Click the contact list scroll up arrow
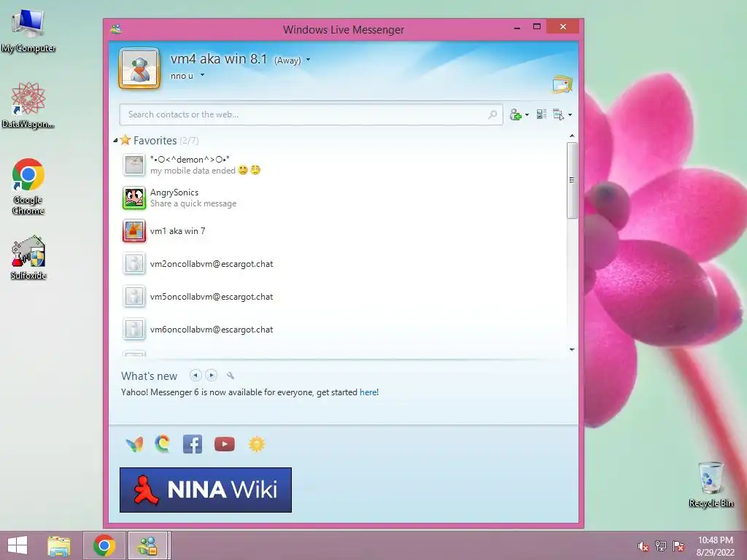The height and width of the screenshot is (560, 747). (x=572, y=136)
